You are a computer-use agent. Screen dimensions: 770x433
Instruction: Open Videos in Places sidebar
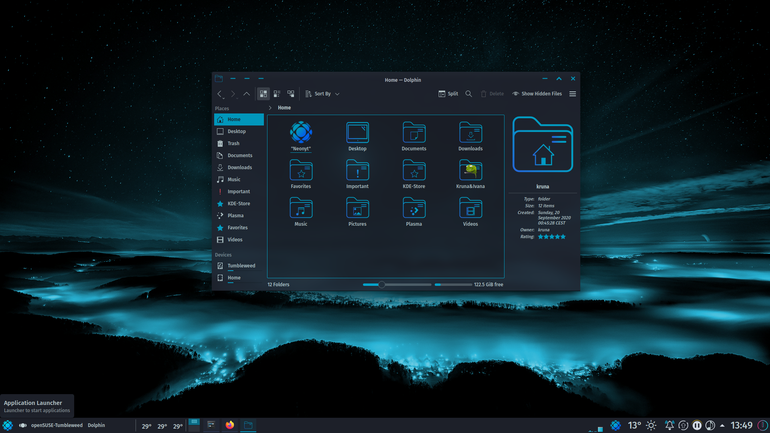pyautogui.click(x=239, y=240)
